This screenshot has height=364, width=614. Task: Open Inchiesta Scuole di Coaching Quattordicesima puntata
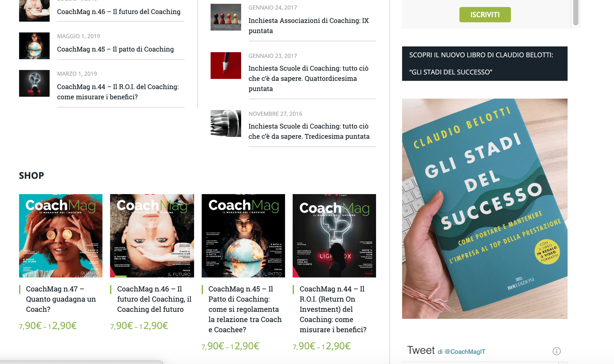click(308, 78)
